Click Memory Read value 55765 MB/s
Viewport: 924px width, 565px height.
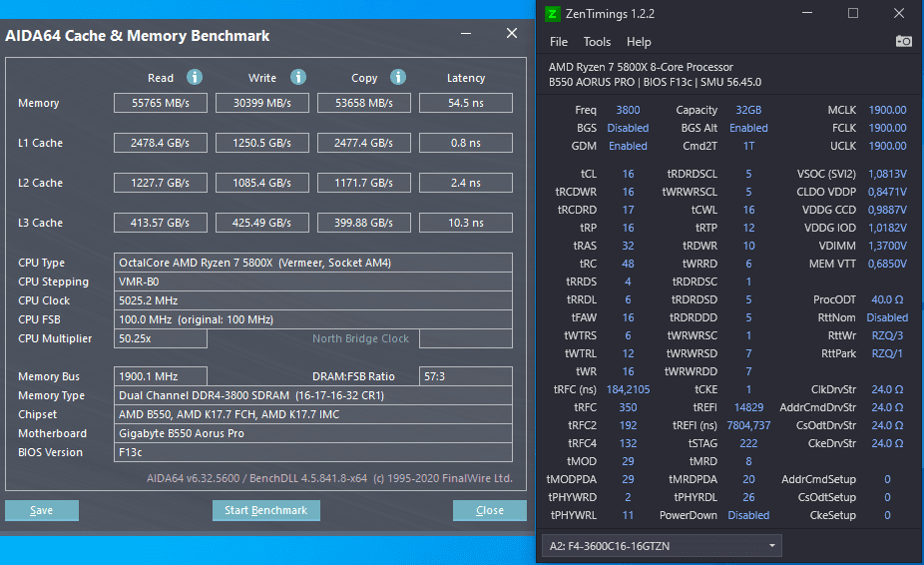tap(161, 103)
